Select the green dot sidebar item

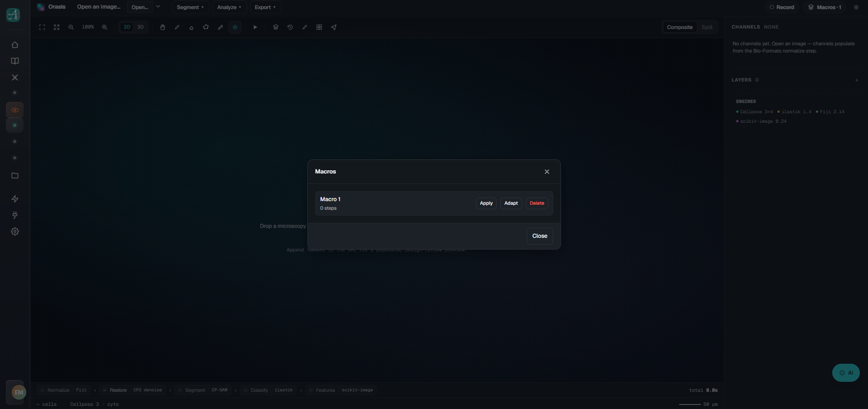15,125
